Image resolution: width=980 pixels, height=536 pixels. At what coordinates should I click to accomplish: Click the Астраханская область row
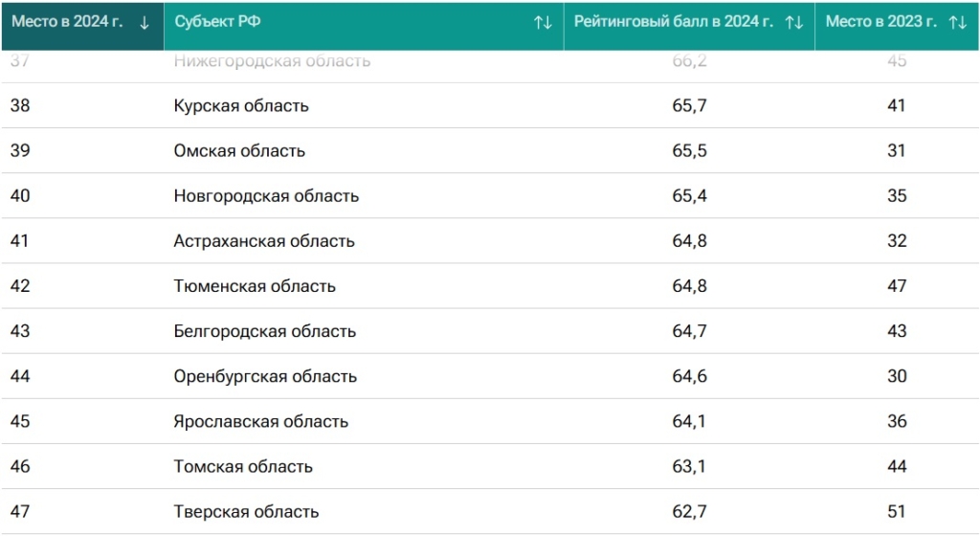tap(264, 241)
